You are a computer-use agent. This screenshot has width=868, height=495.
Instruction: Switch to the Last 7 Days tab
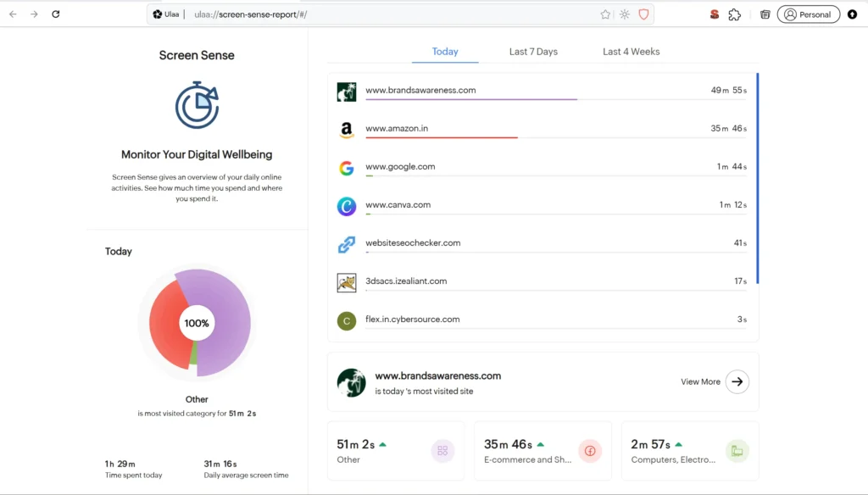pos(533,52)
